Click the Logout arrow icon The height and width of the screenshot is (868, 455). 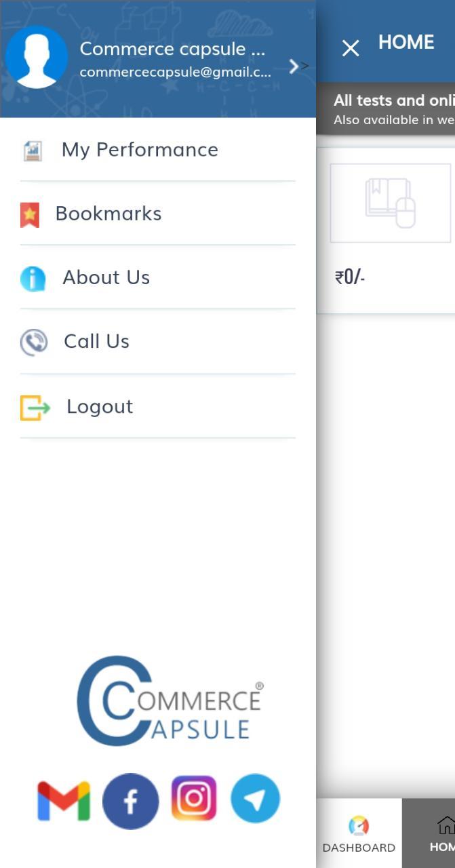(35, 408)
